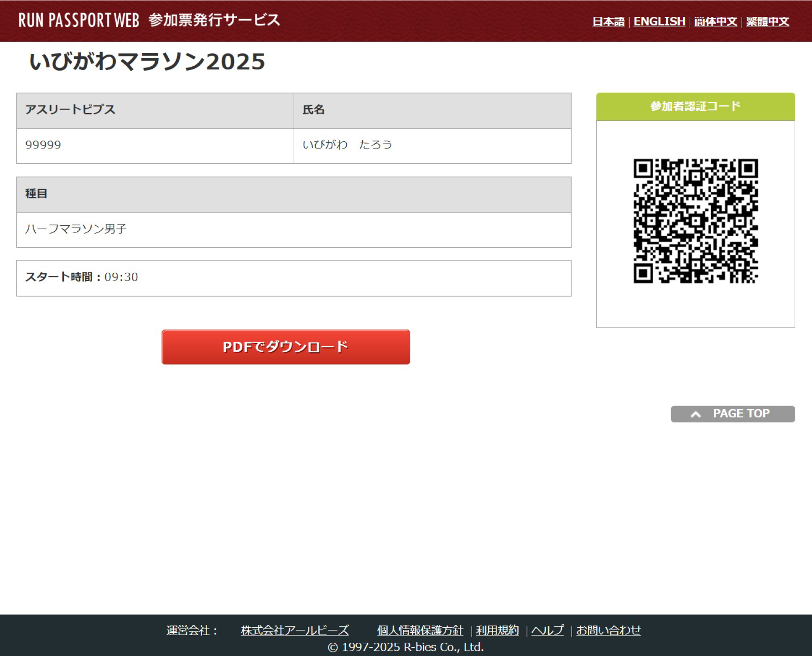Open 個人情報保護方針 privacy policy link
Viewport: 812px width, 656px height.
click(420, 630)
